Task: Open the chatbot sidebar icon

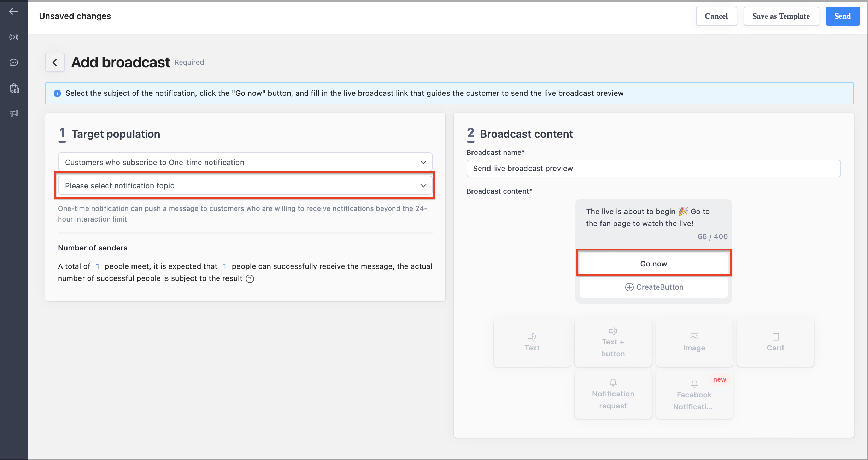Action: tap(14, 88)
